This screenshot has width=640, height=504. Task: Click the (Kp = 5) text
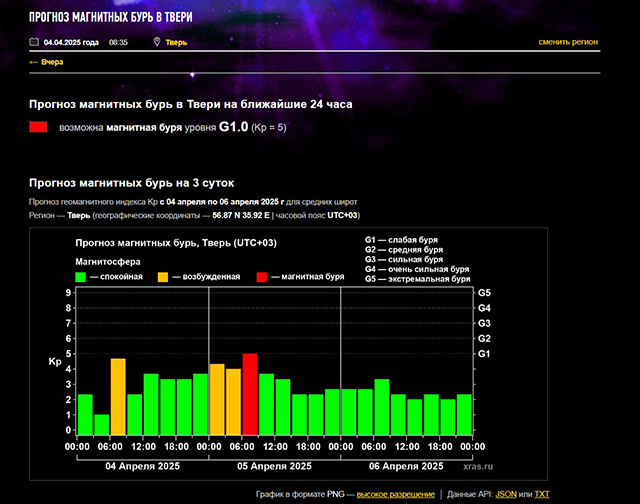(x=269, y=128)
